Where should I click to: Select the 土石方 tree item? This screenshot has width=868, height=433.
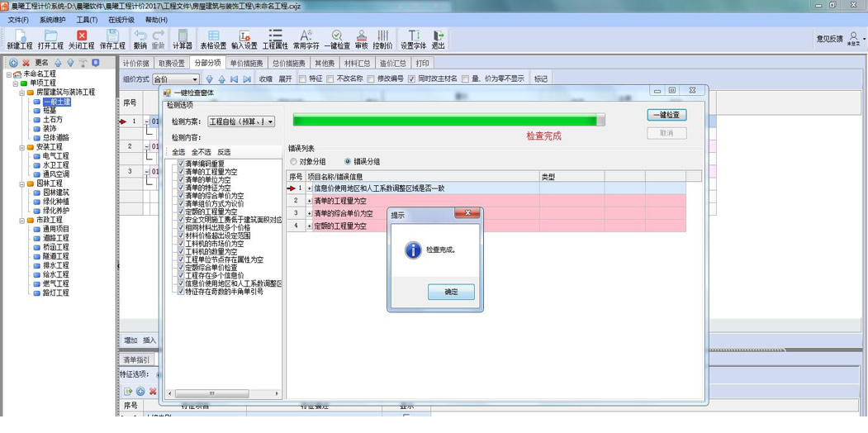pos(53,120)
